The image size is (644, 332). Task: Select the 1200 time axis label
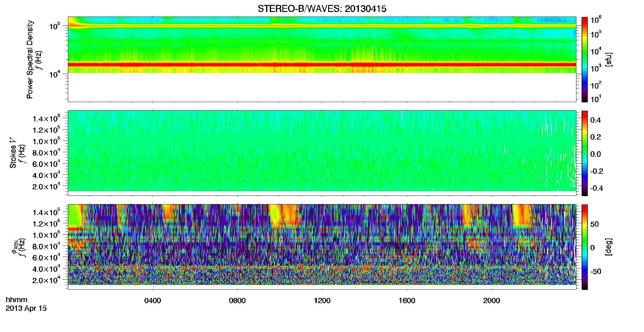pyautogui.click(x=322, y=301)
